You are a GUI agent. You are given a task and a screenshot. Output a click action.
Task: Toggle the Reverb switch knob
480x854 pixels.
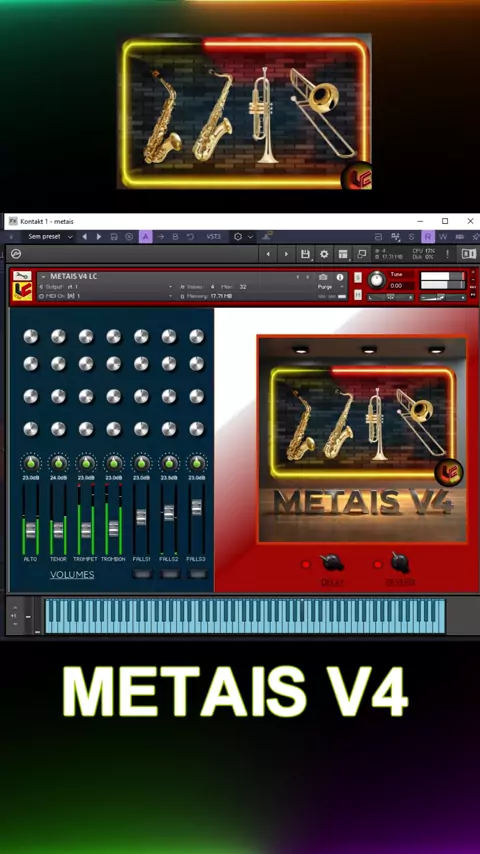click(400, 563)
